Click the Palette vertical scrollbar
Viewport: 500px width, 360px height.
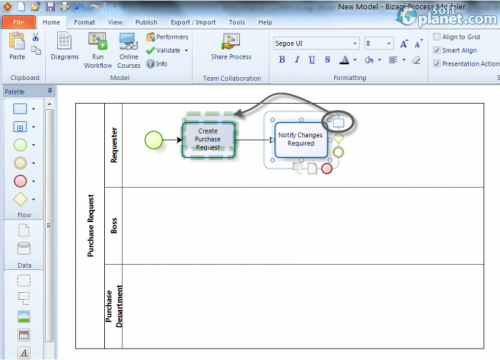[x=49, y=225]
